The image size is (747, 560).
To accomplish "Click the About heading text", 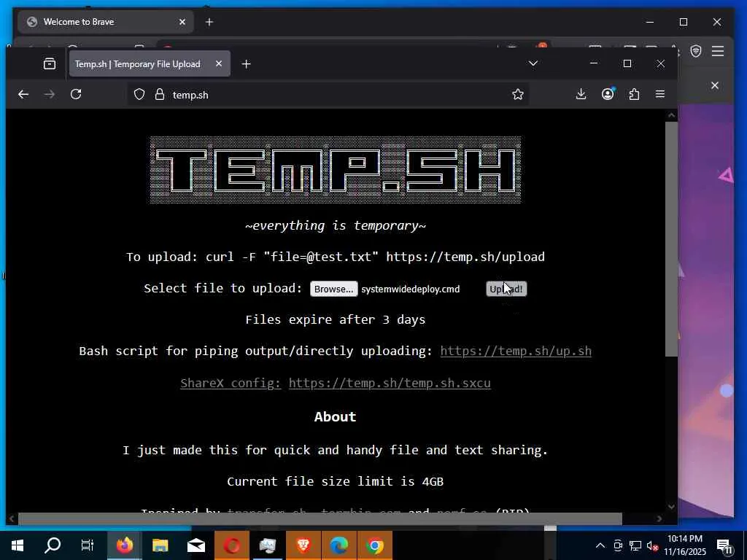I will (336, 416).
